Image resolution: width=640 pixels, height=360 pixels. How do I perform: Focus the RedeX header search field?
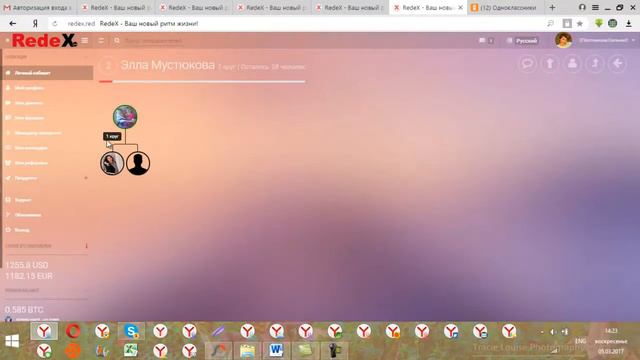tap(153, 41)
